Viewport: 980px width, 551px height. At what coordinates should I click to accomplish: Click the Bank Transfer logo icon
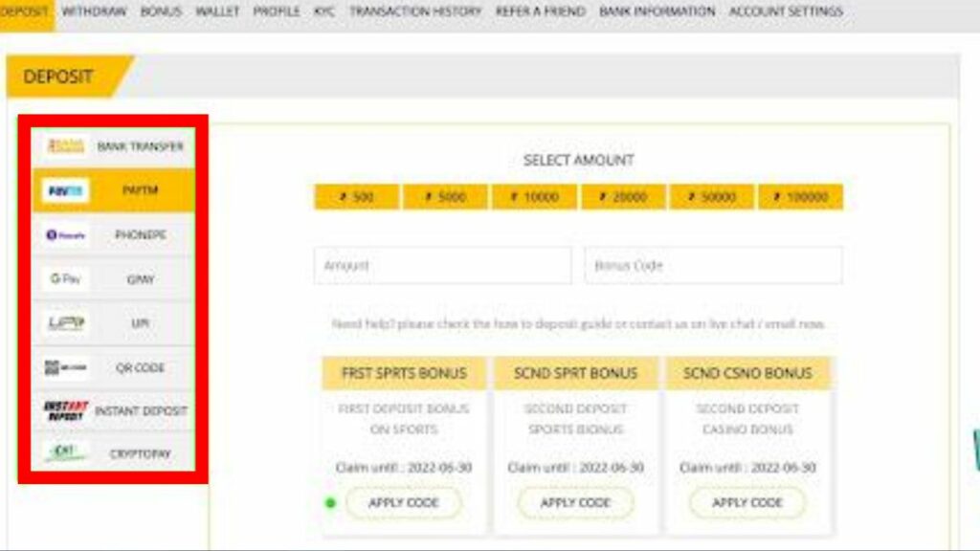pyautogui.click(x=66, y=146)
